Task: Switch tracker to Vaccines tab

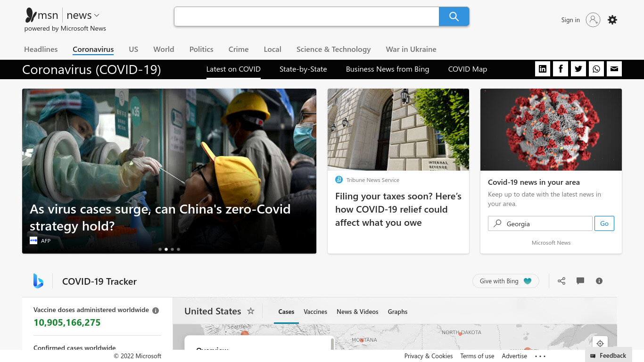Action: click(x=315, y=312)
